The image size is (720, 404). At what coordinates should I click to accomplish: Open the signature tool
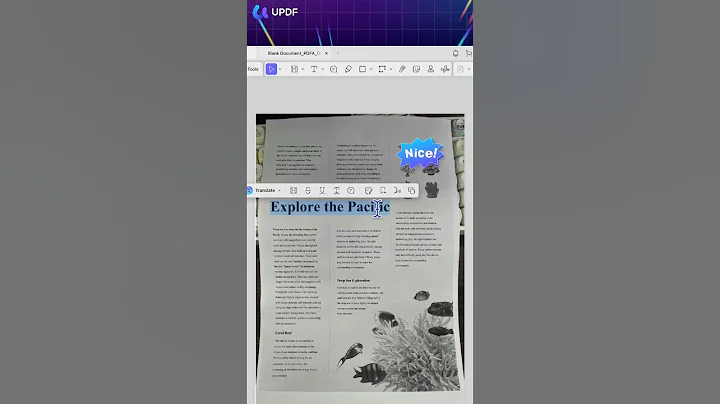click(x=445, y=69)
